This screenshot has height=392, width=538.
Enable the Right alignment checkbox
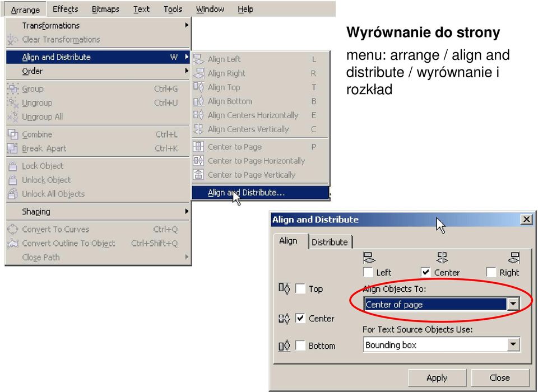[491, 272]
